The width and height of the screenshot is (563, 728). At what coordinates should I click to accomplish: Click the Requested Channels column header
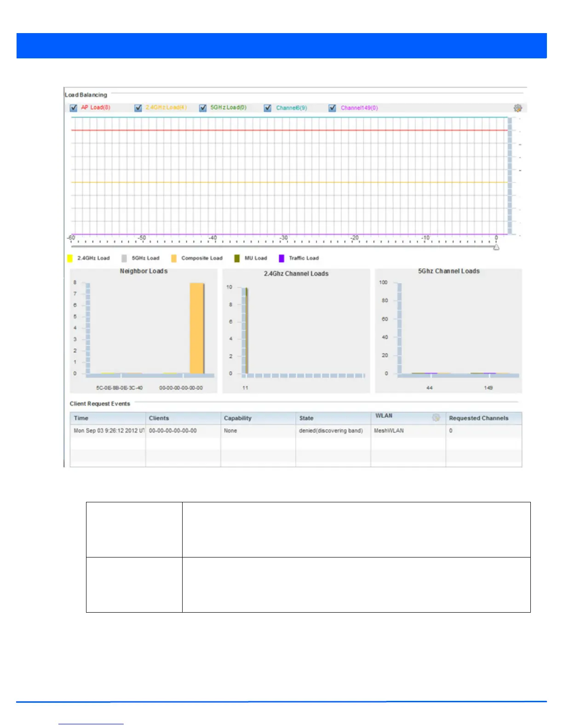(x=484, y=418)
